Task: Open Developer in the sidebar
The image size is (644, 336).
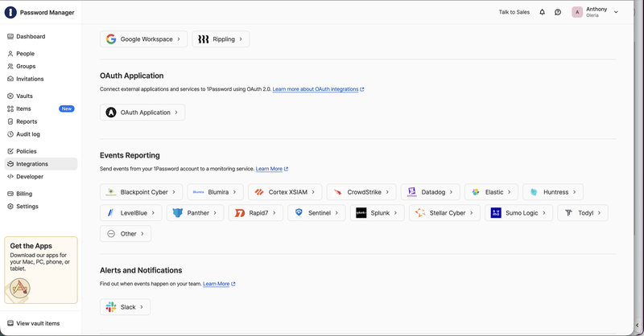Action: [41, 177]
